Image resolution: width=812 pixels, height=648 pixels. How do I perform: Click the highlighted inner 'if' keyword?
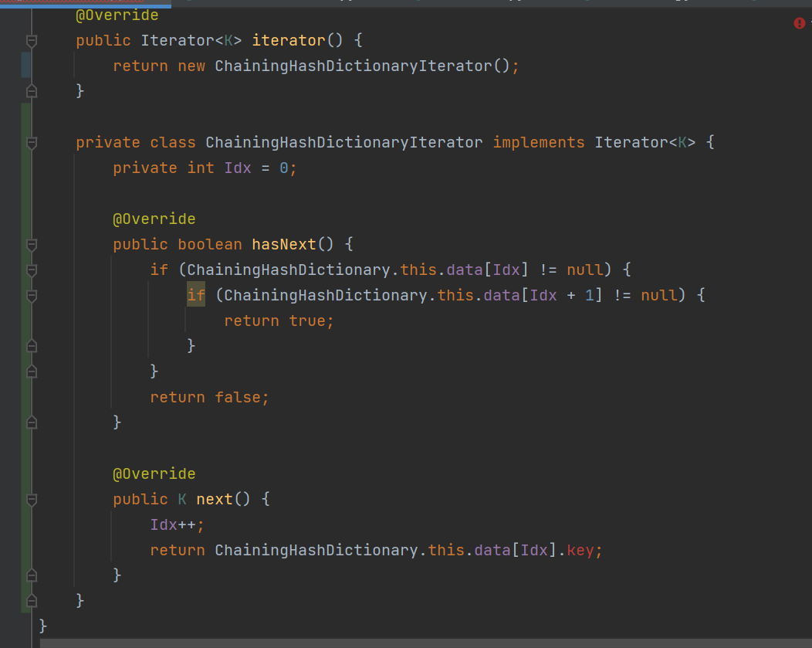coord(196,296)
